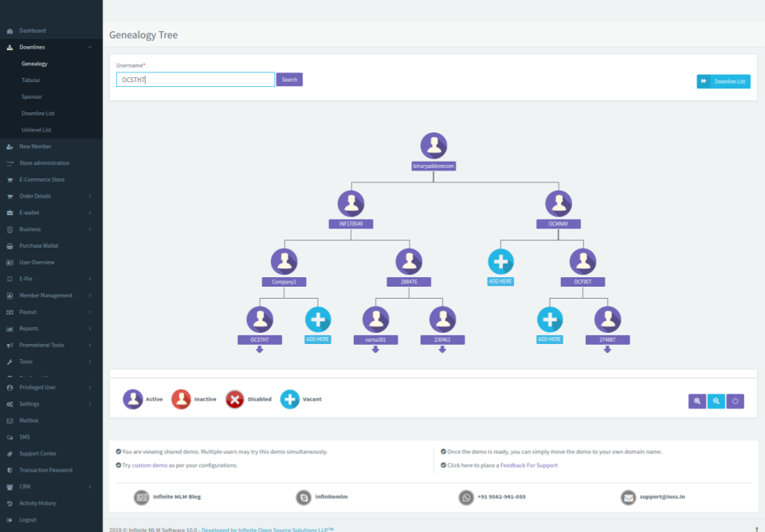Select the OCMNAY member avatar
Viewport: 765px width, 532px height.
(559, 204)
